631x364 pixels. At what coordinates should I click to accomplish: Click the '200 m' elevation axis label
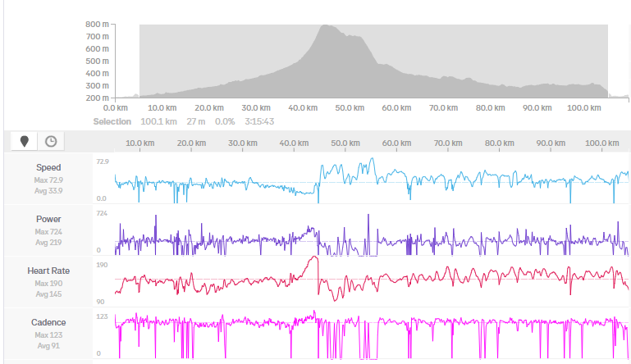pos(97,98)
